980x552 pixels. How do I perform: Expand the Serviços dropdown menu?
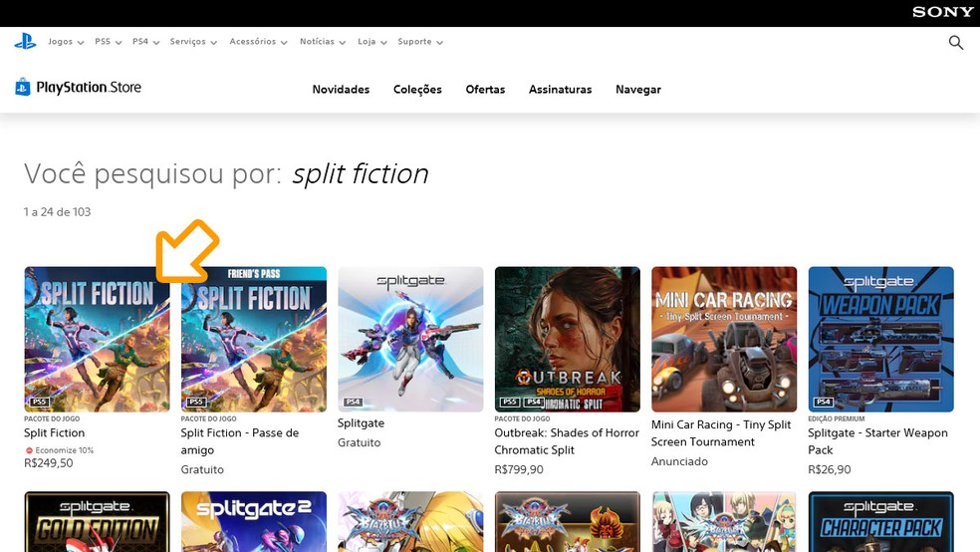[193, 42]
